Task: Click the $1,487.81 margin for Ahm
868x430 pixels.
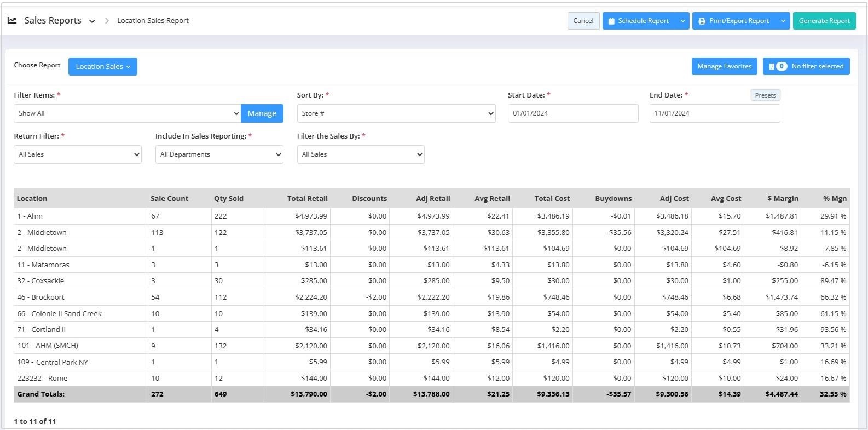Action: 782,216
